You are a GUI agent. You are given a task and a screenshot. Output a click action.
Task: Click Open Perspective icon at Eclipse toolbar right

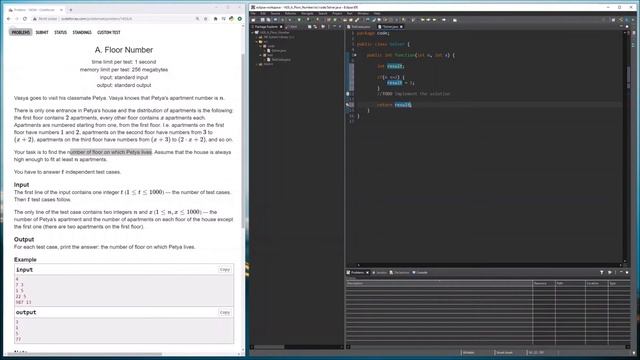click(613, 20)
